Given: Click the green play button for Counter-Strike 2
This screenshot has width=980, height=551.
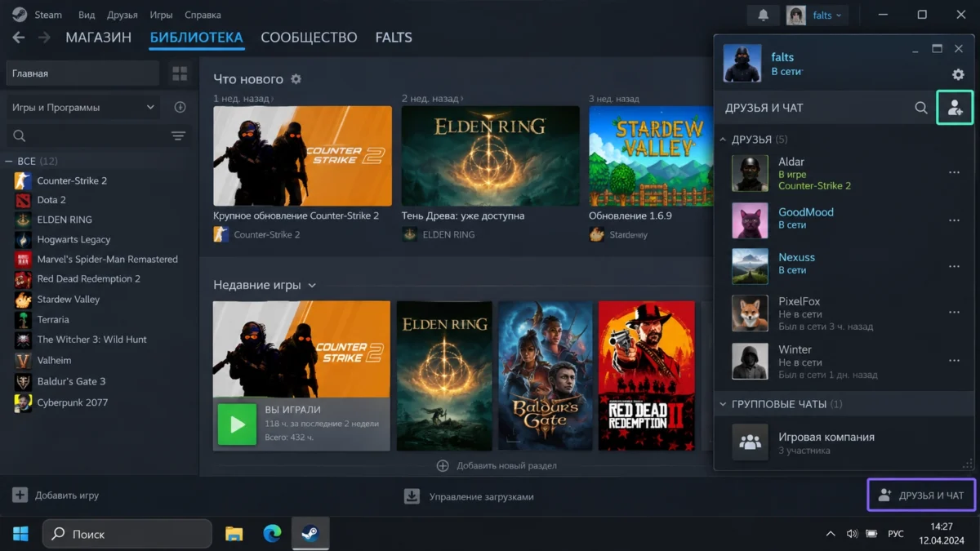Looking at the screenshot, I should tap(237, 424).
